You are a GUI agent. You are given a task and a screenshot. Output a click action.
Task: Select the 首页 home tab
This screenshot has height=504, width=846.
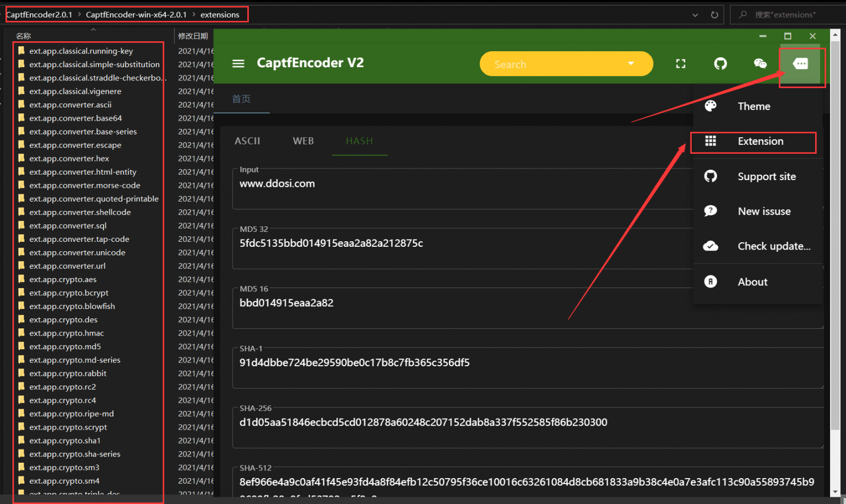click(241, 99)
